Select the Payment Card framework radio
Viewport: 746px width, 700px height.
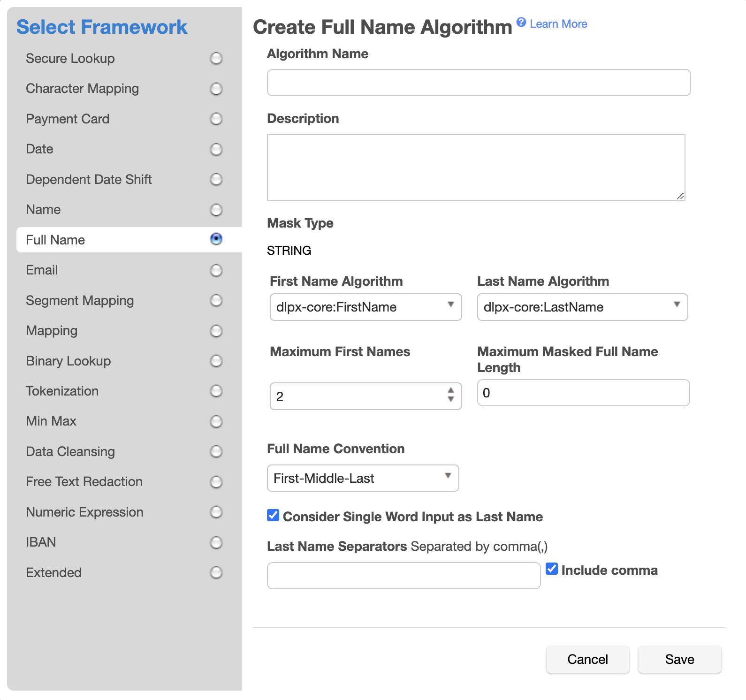tap(216, 119)
